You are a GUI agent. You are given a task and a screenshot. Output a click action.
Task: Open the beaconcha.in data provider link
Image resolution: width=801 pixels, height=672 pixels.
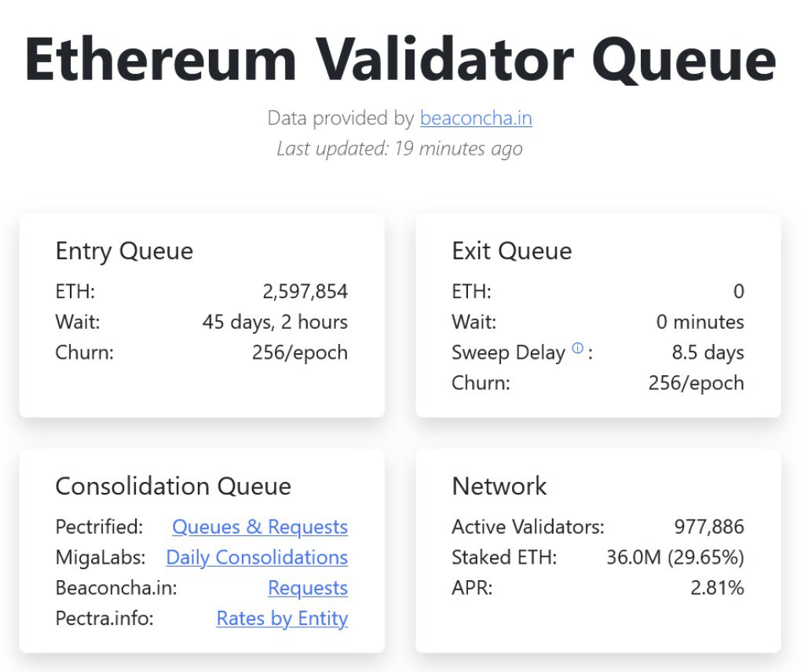coord(476,119)
